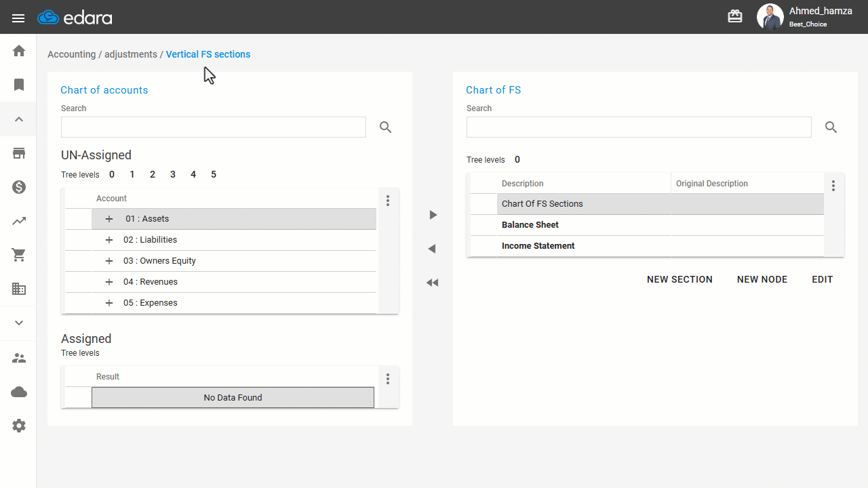Click the Chart of accounts search magnifier
The image size is (868, 488).
(x=386, y=127)
